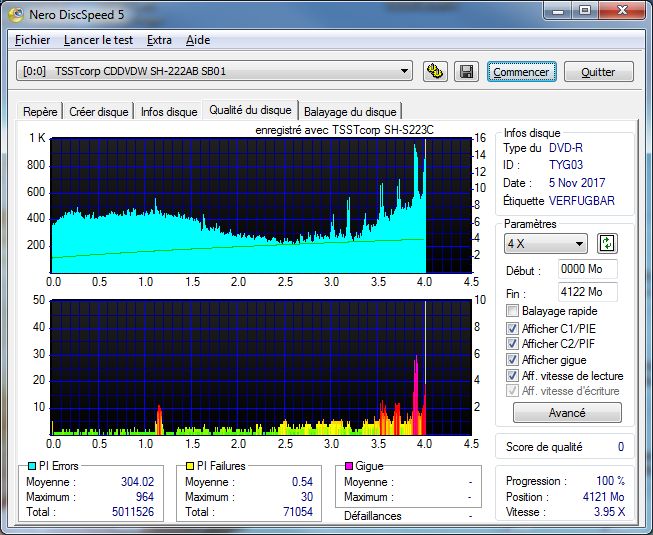
Task: Uncheck Afficher C2/PIF
Action: coord(512,343)
